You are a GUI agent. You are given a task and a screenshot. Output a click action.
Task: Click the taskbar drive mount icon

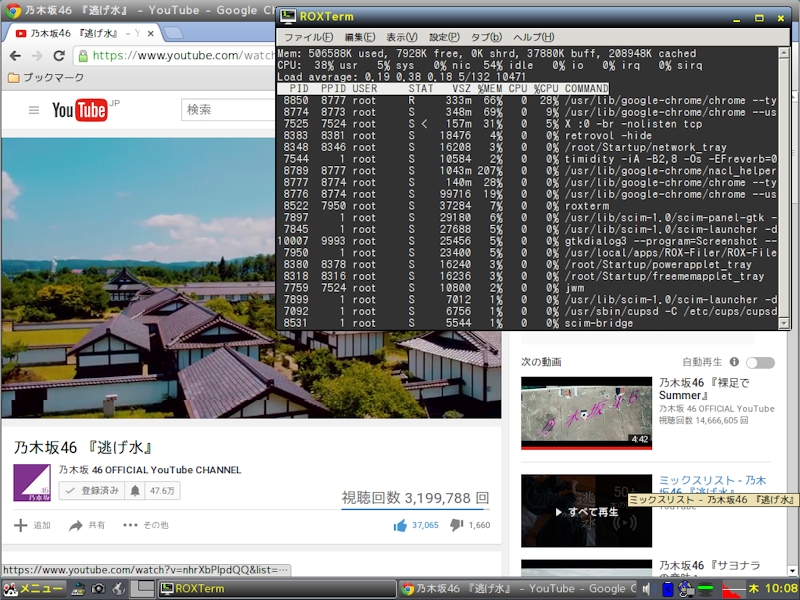tap(78, 589)
